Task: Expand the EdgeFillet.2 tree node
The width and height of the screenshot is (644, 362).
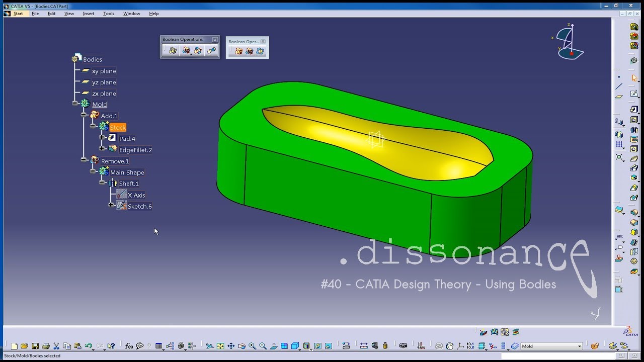Action: [102, 148]
